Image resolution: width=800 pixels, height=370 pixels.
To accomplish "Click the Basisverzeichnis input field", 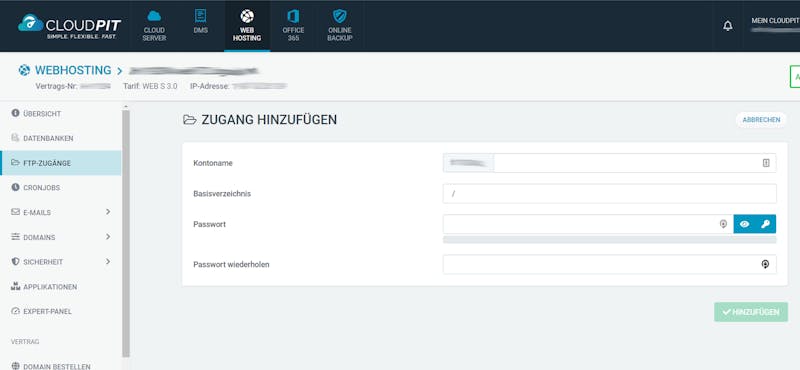I will pyautogui.click(x=610, y=194).
